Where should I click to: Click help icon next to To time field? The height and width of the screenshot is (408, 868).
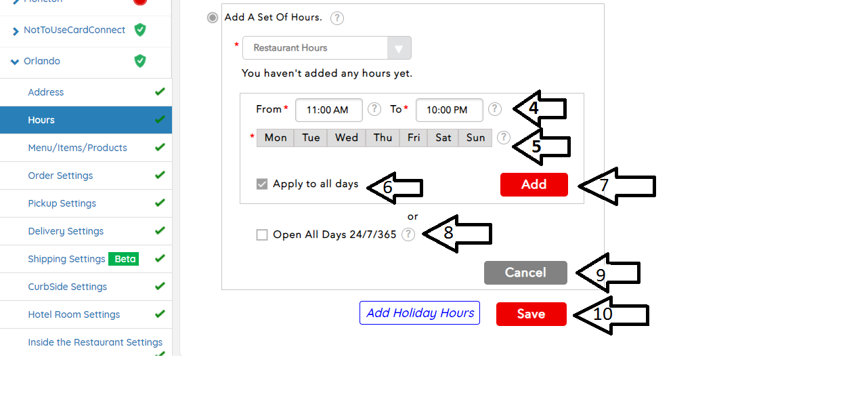(x=495, y=108)
